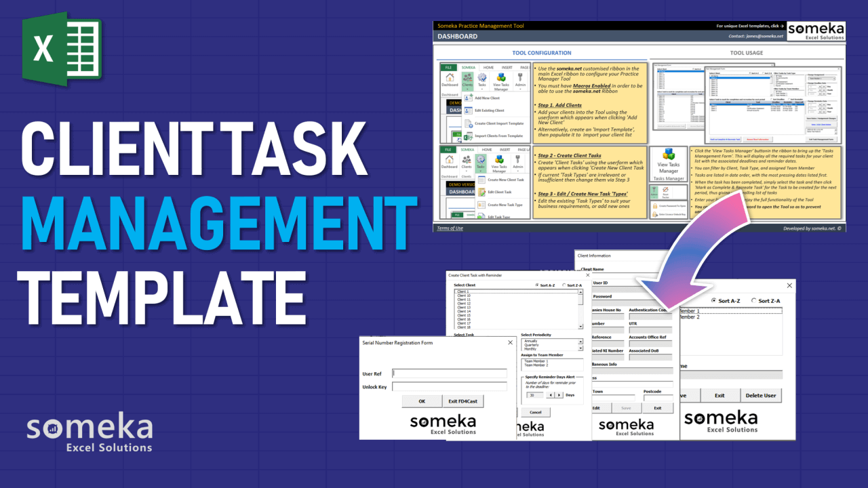Click the Exit FD4Cast button
This screenshot has width=868, height=488.
click(x=463, y=401)
